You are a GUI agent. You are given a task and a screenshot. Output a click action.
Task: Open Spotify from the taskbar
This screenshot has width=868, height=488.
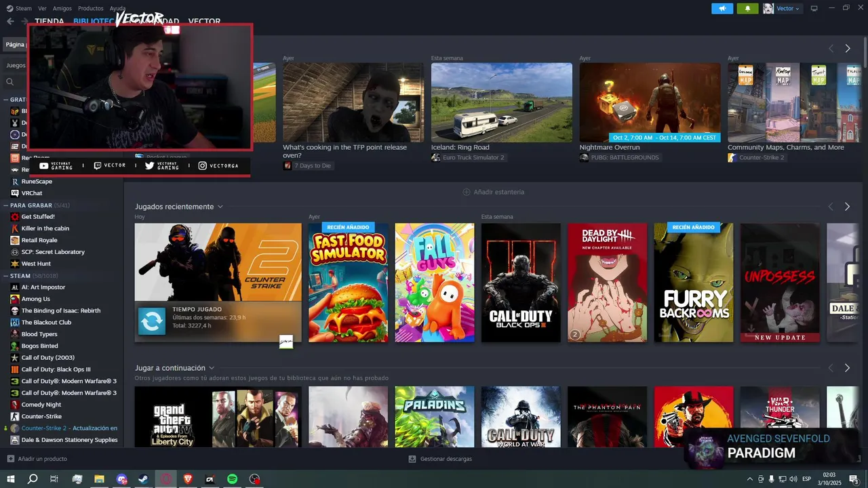pyautogui.click(x=232, y=479)
